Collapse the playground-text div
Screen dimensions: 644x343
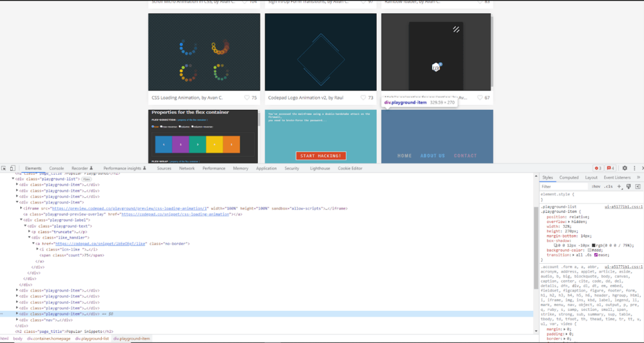click(25, 226)
